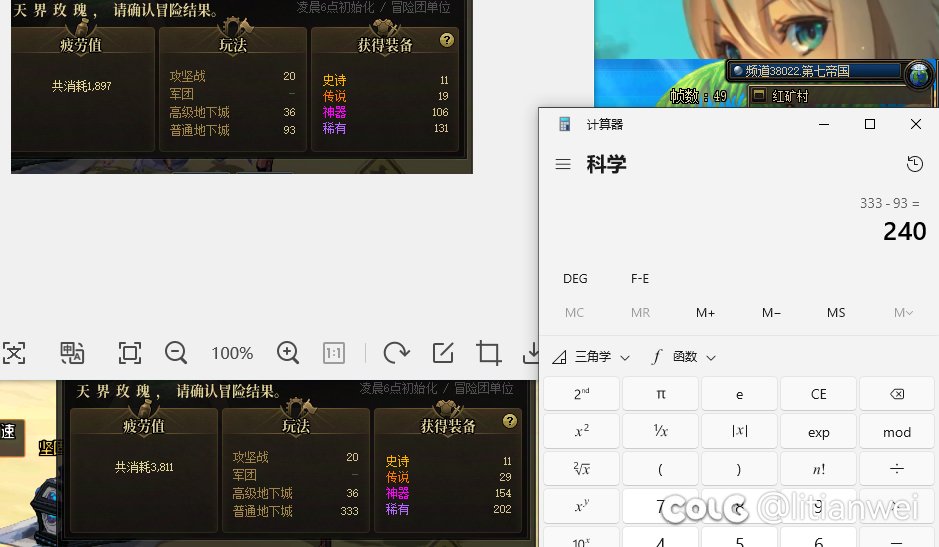This screenshot has width=939, height=547.
Task: Click the close parenthesis key
Action: pyautogui.click(x=740, y=469)
